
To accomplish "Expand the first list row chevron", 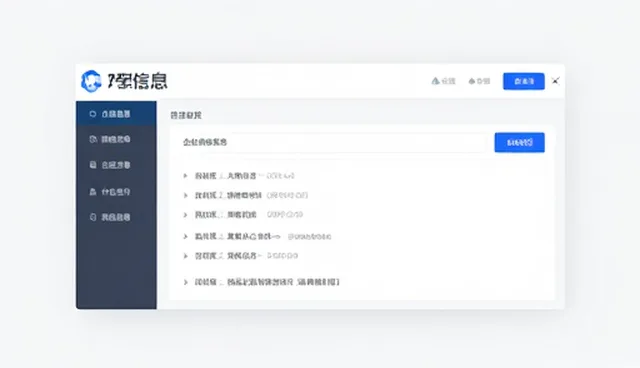I will [185, 176].
